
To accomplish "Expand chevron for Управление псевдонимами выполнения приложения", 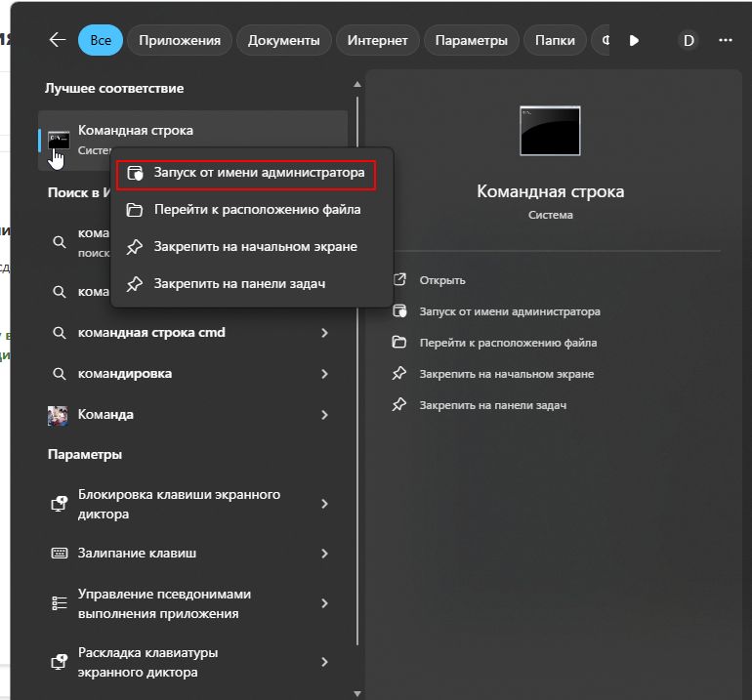I will click(x=324, y=603).
